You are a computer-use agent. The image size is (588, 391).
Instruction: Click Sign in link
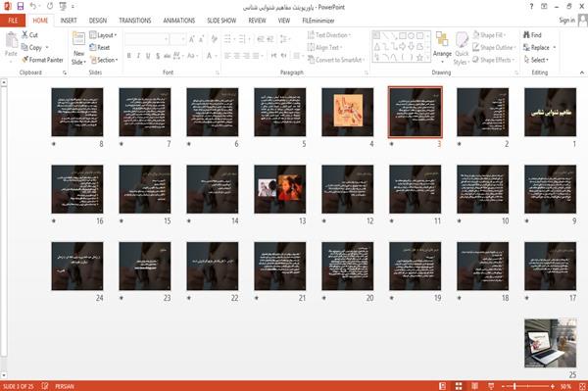(x=566, y=21)
